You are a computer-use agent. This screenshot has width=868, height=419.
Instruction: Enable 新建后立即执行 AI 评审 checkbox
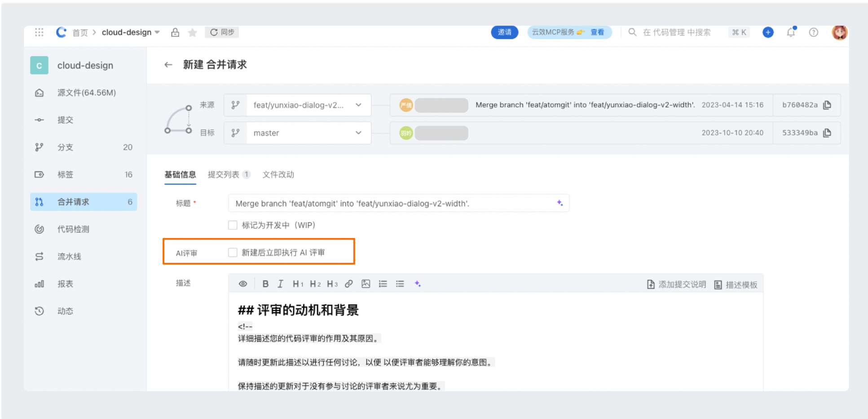(x=233, y=252)
